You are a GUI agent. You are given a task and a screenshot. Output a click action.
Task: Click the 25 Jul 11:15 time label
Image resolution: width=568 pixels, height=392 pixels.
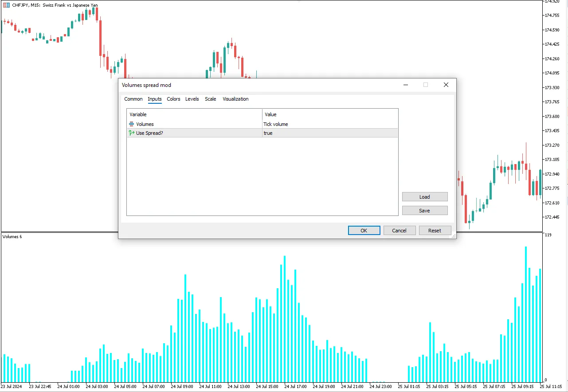pos(551,387)
